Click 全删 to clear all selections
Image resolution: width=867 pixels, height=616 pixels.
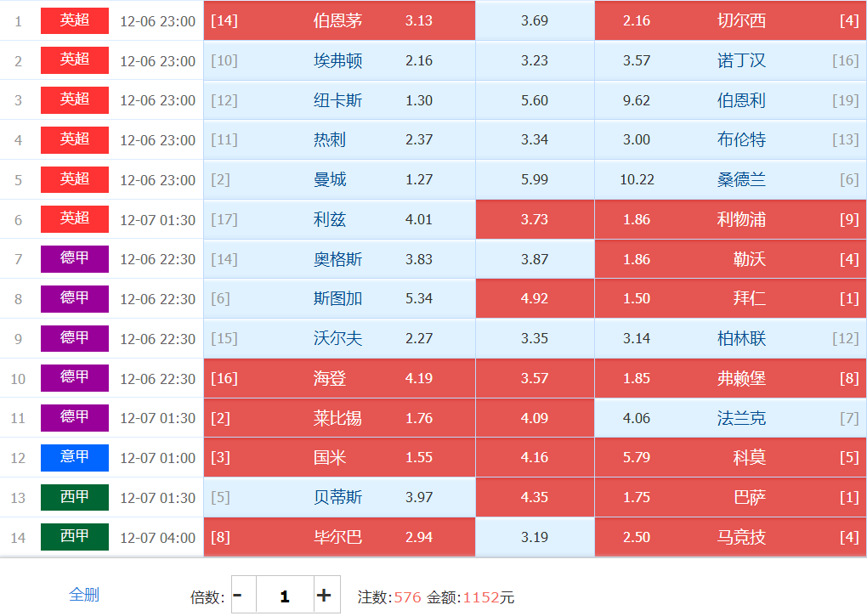tap(84, 595)
